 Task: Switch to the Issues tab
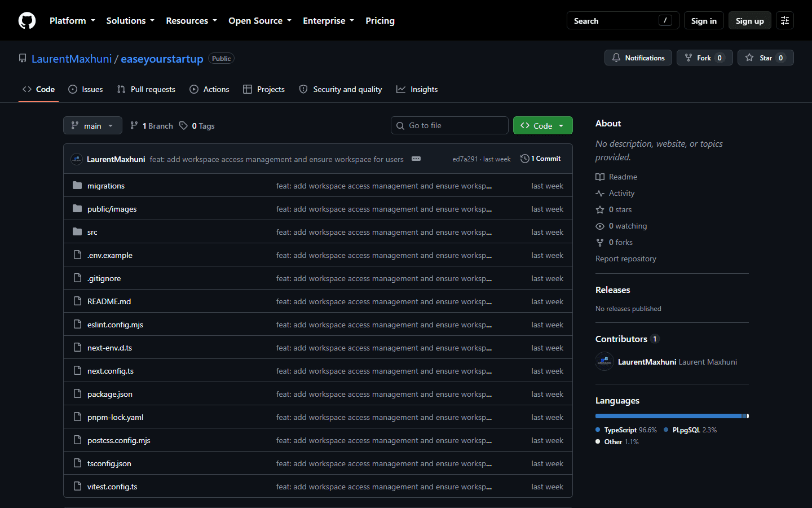click(x=86, y=89)
